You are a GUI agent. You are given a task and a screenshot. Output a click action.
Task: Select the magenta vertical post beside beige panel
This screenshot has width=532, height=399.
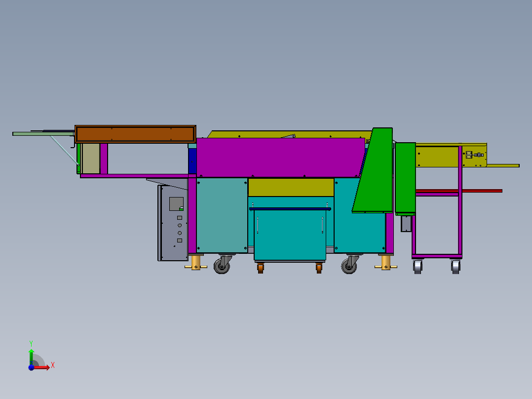click(104, 159)
